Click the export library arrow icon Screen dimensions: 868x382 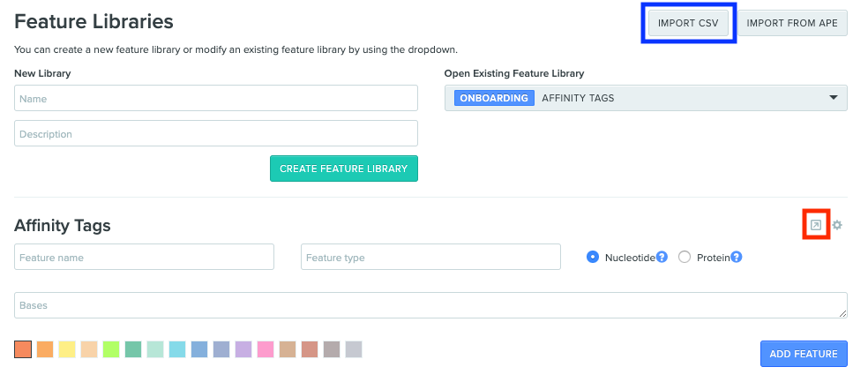[x=815, y=225]
